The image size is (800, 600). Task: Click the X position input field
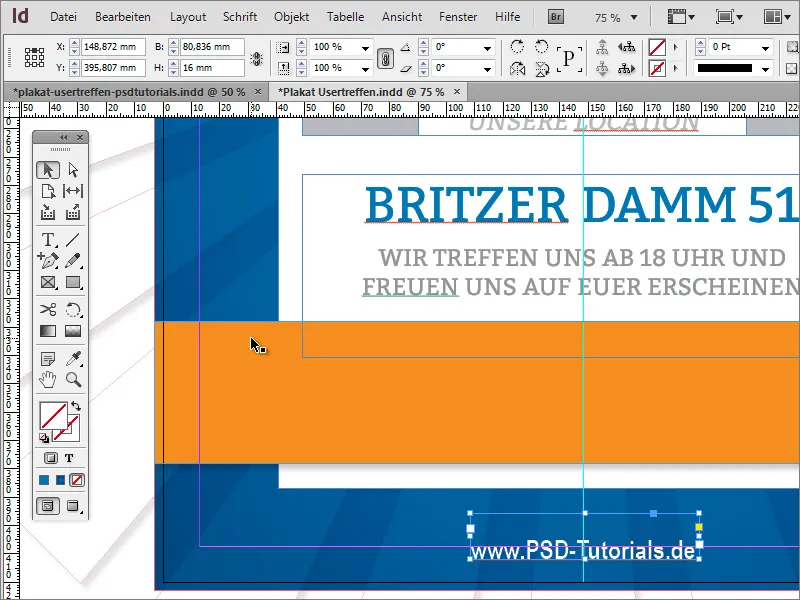coord(113,47)
